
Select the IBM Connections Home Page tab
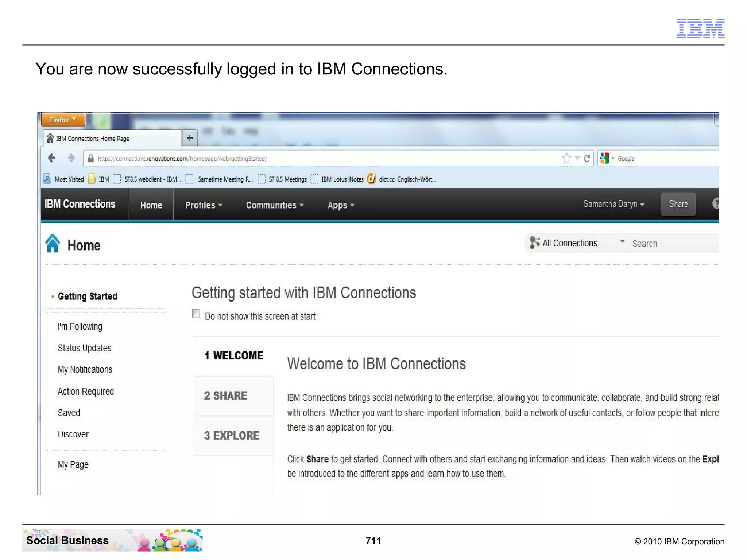112,138
